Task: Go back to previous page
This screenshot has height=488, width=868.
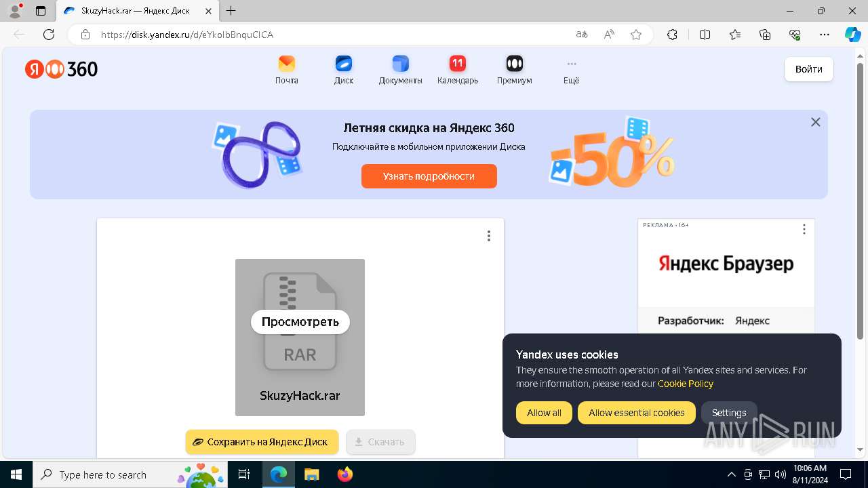Action: tap(19, 35)
